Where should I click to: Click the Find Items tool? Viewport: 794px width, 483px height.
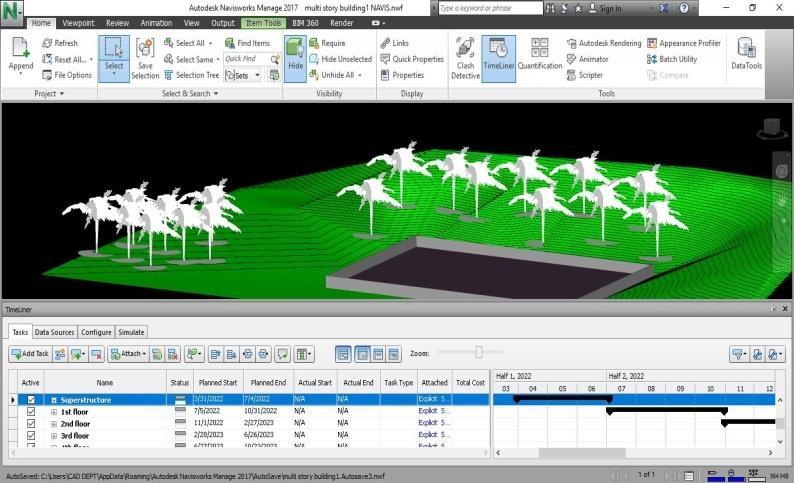247,43
